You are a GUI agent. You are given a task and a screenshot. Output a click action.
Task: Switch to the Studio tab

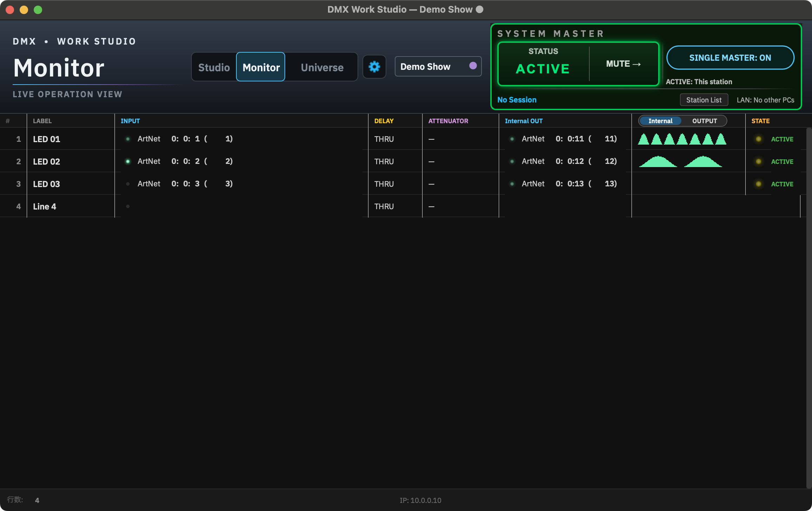click(214, 67)
